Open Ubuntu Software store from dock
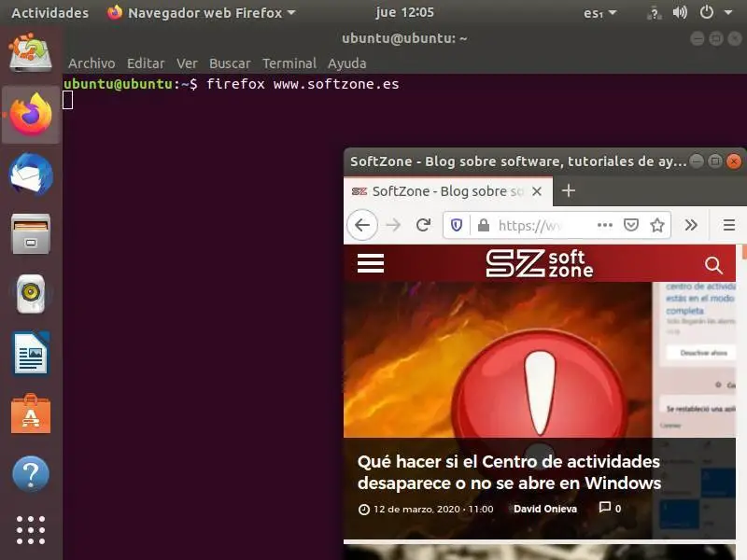 (x=31, y=413)
